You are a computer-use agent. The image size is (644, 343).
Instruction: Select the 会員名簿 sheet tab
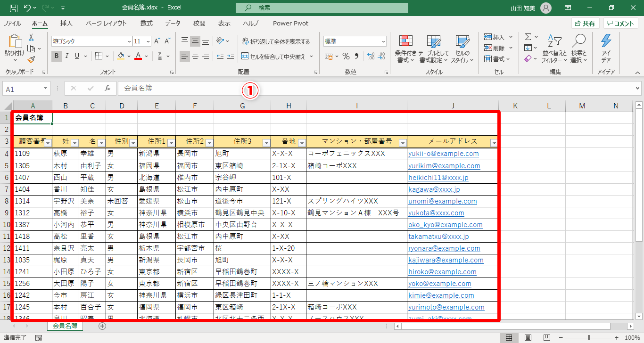65,326
